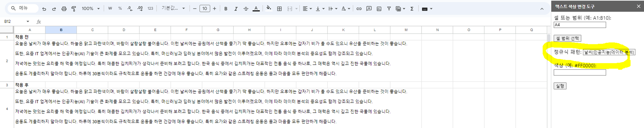Open the text wrapping dropdown

click(x=333, y=9)
